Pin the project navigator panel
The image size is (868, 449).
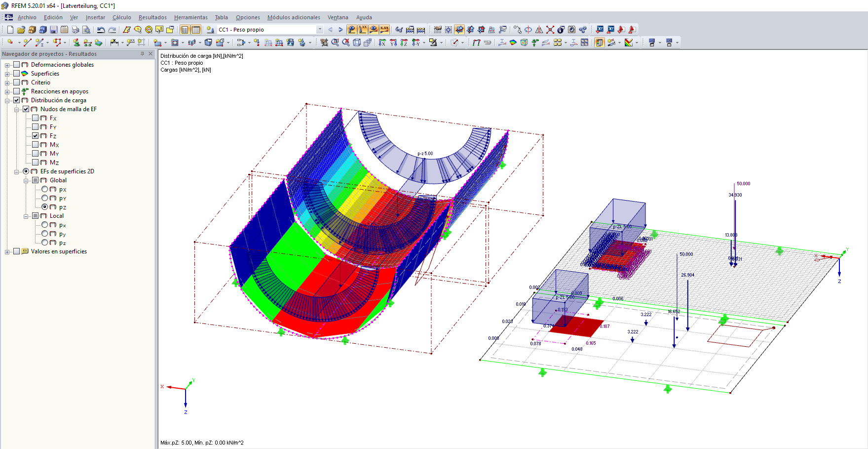(142, 54)
